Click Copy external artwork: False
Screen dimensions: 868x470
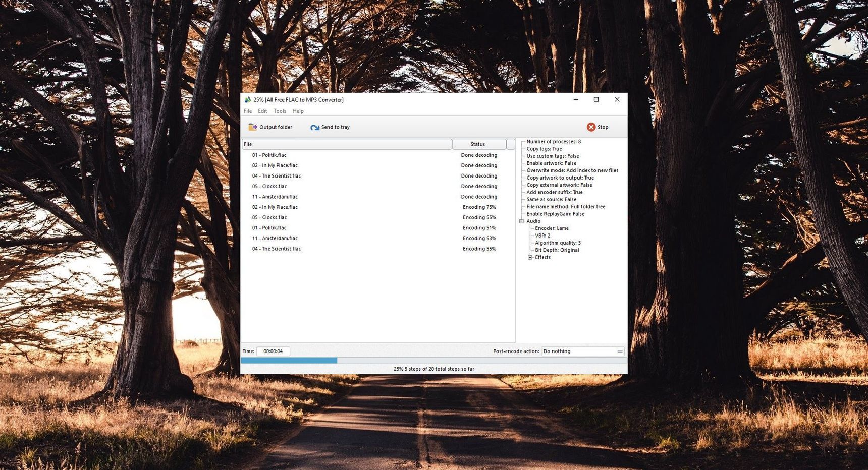559,185
